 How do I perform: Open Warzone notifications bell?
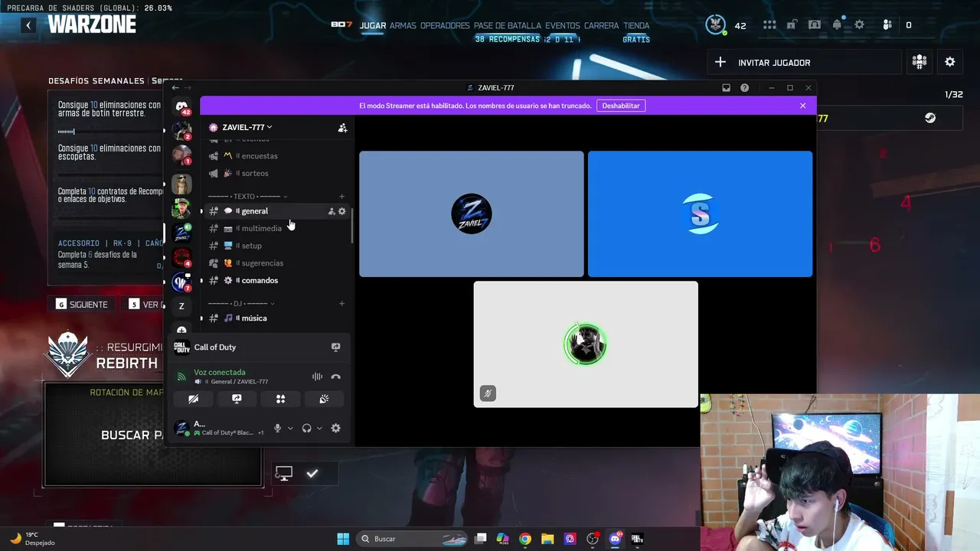[837, 25]
